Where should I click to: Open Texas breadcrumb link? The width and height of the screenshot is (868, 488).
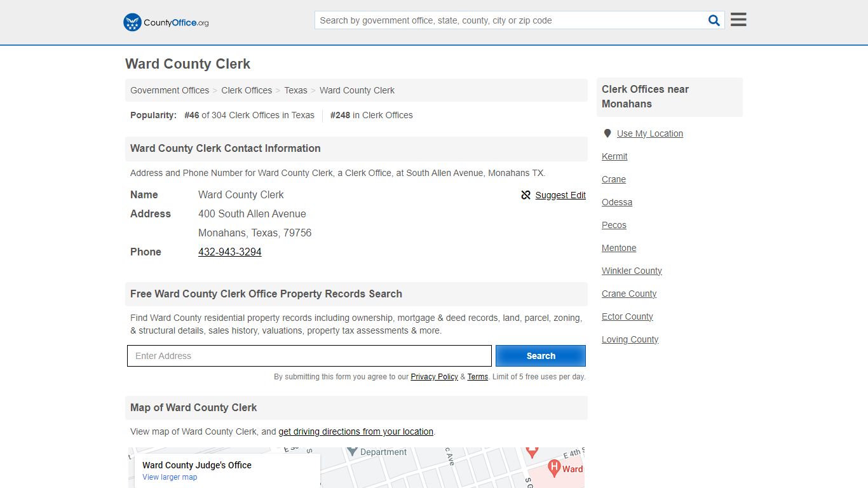[295, 90]
